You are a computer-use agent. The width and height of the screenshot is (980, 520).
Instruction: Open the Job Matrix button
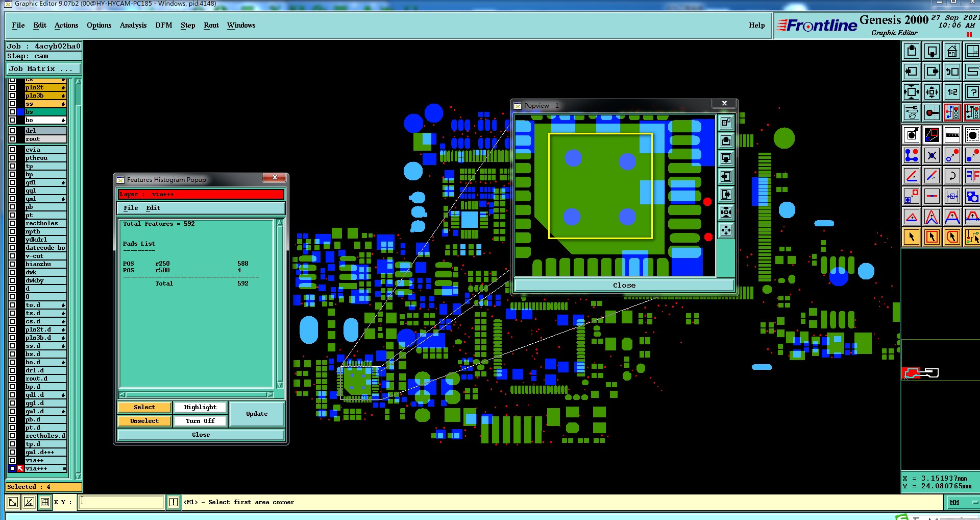click(43, 69)
